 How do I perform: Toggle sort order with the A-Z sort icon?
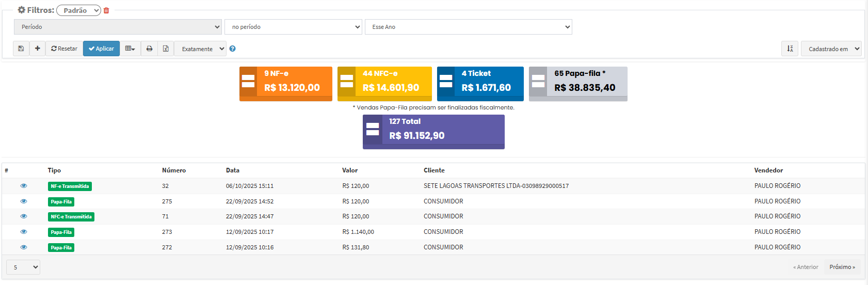(790, 49)
